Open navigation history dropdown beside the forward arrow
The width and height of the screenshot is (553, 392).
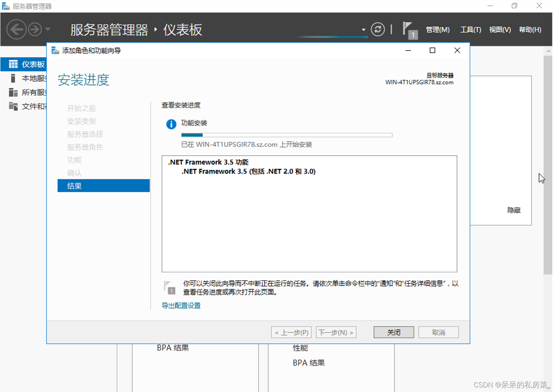tap(47, 29)
